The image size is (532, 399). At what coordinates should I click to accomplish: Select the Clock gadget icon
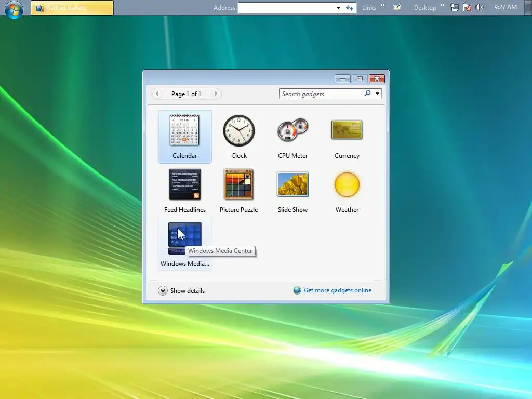239,130
